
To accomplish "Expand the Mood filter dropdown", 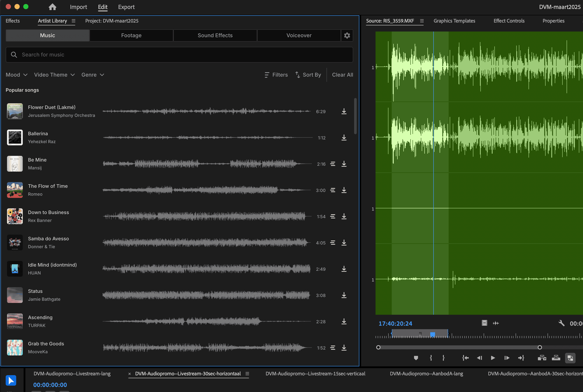I will (16, 75).
